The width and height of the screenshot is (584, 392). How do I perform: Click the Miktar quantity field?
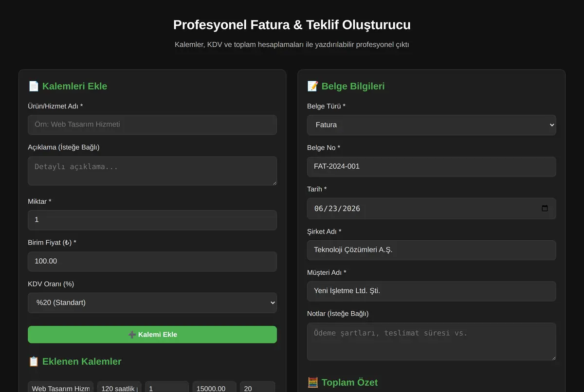[152, 220]
